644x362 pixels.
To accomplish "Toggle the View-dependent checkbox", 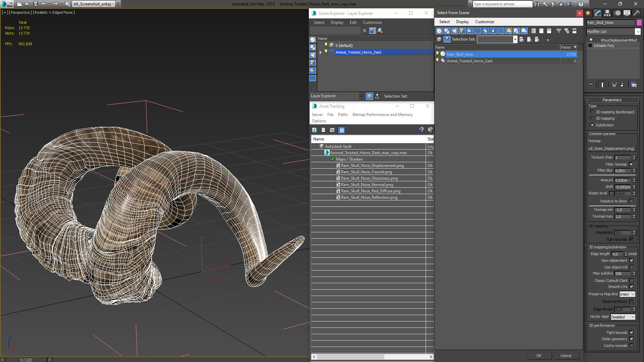I will click(x=631, y=260).
